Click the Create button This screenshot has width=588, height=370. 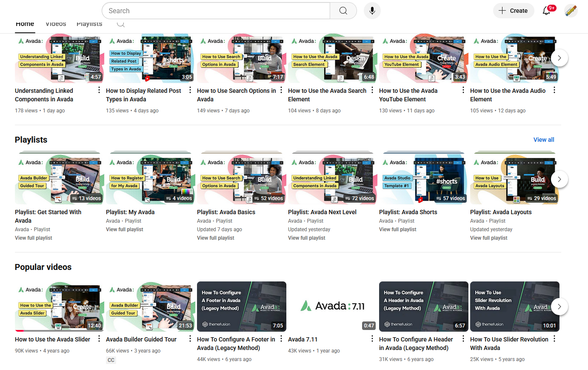tap(513, 11)
